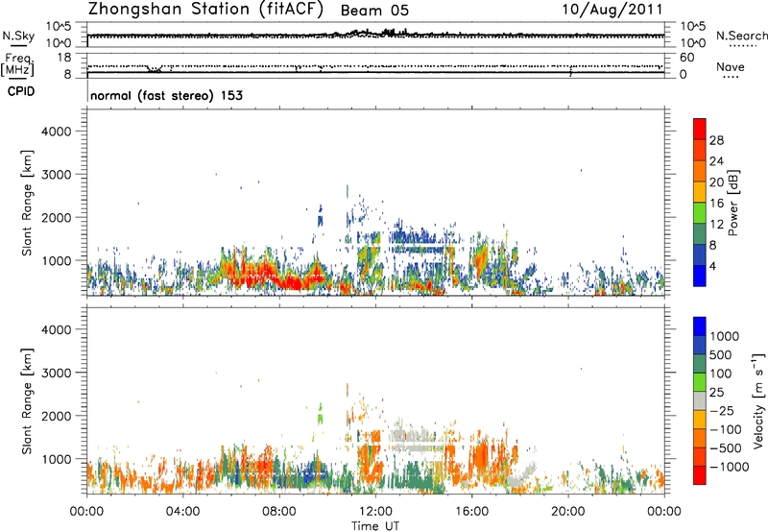Click the Nave legend label
This screenshot has height=532, width=768.
(731, 66)
